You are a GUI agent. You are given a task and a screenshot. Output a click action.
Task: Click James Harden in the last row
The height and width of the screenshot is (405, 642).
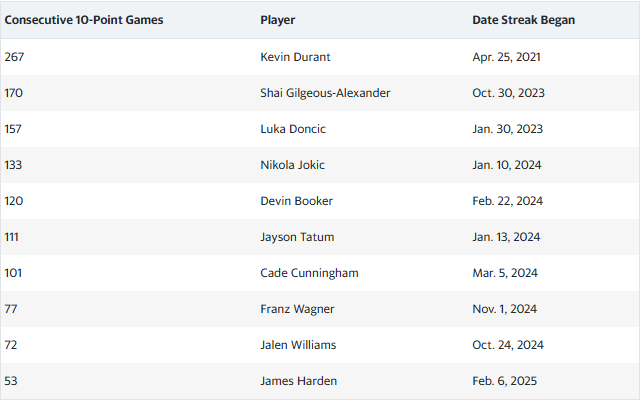(x=297, y=381)
